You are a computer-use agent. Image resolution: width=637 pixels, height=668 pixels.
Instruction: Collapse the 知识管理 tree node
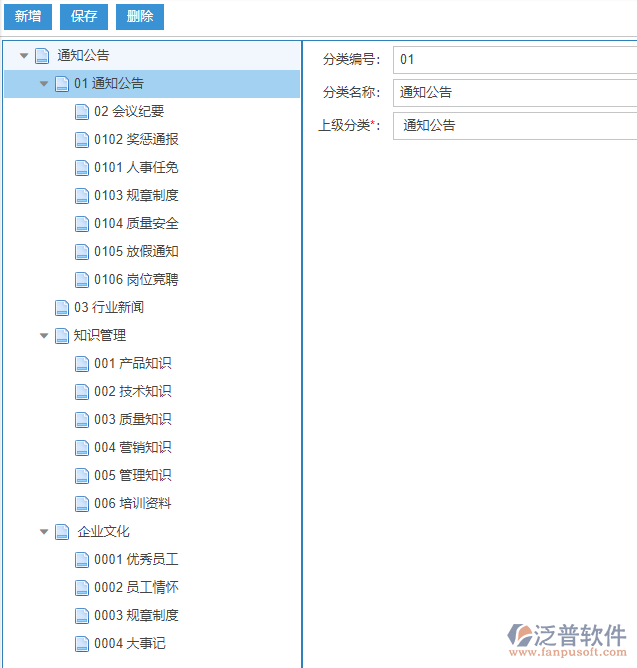44,336
